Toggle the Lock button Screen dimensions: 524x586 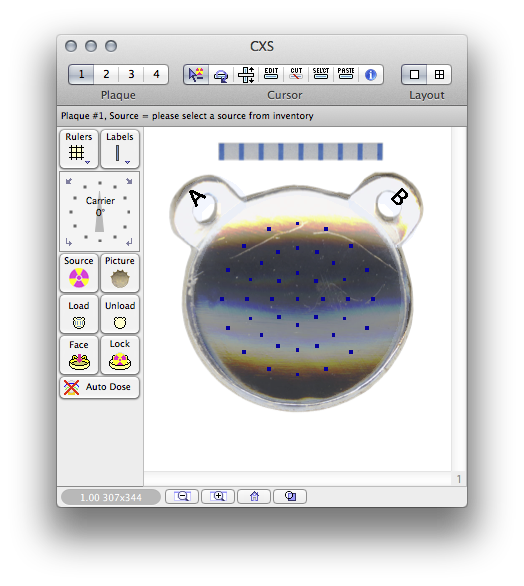click(120, 355)
